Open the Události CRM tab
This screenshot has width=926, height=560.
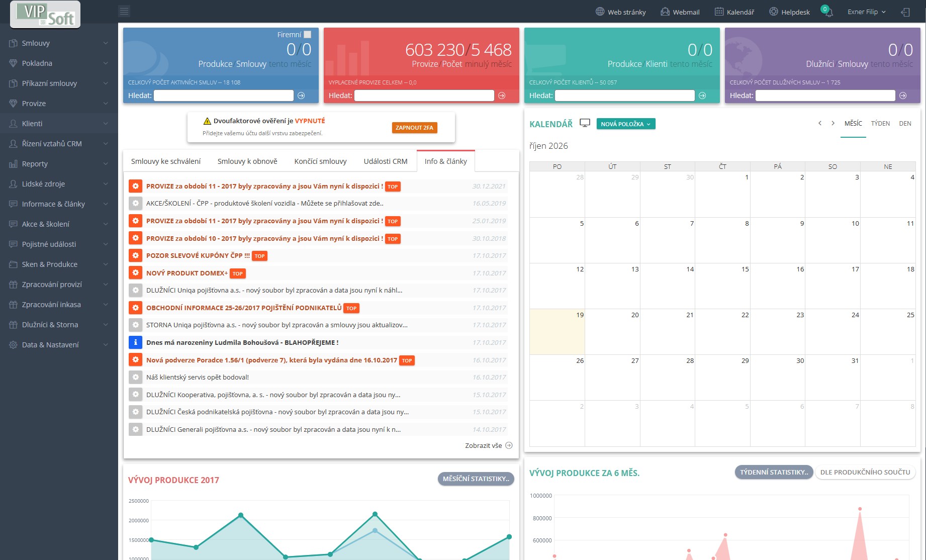[x=386, y=161]
